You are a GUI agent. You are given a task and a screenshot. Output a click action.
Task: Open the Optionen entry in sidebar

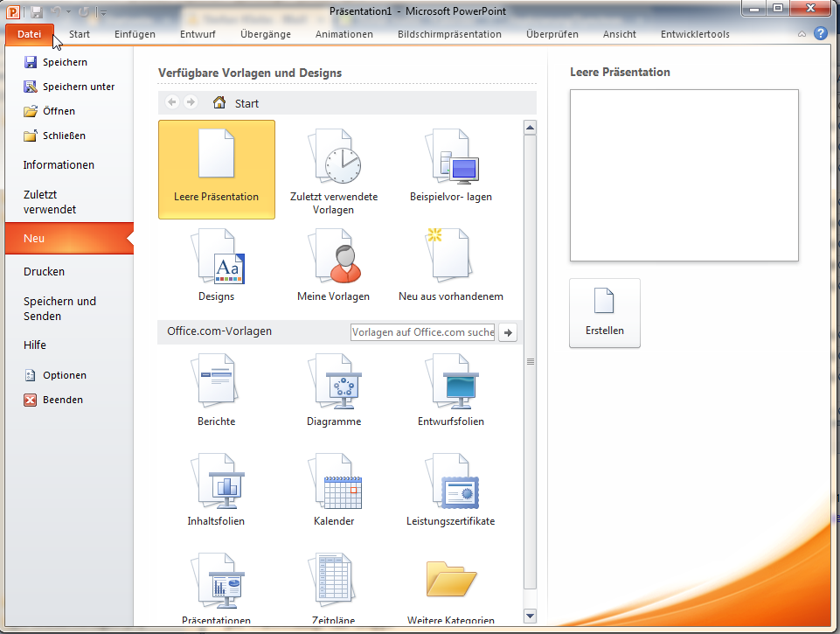(64, 375)
